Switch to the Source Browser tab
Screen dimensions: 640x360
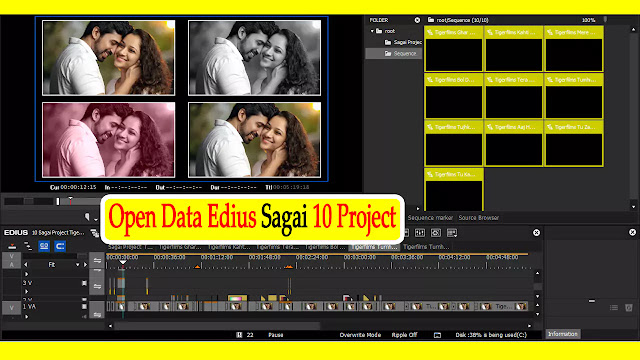click(478, 218)
